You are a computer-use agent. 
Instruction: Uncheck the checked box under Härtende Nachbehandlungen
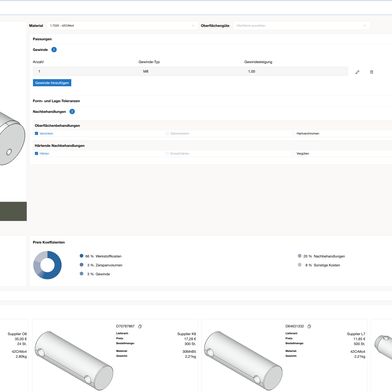click(36, 153)
